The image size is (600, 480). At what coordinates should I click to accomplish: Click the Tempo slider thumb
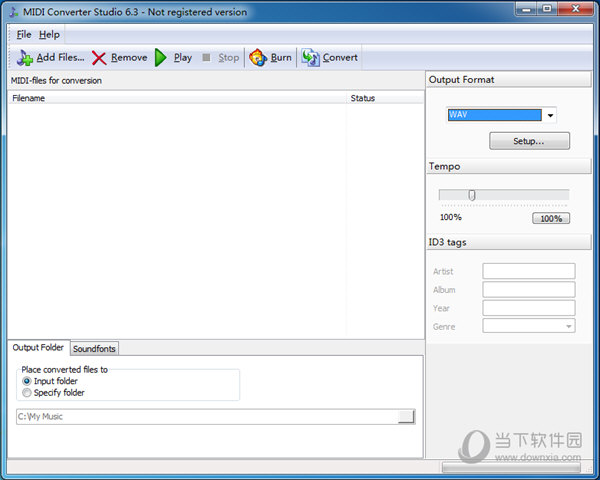472,195
